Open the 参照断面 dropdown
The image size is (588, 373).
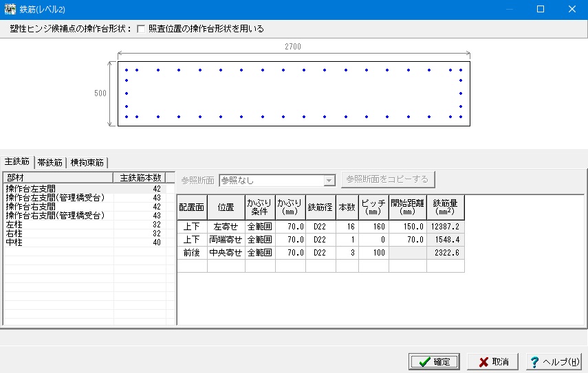[x=329, y=181]
